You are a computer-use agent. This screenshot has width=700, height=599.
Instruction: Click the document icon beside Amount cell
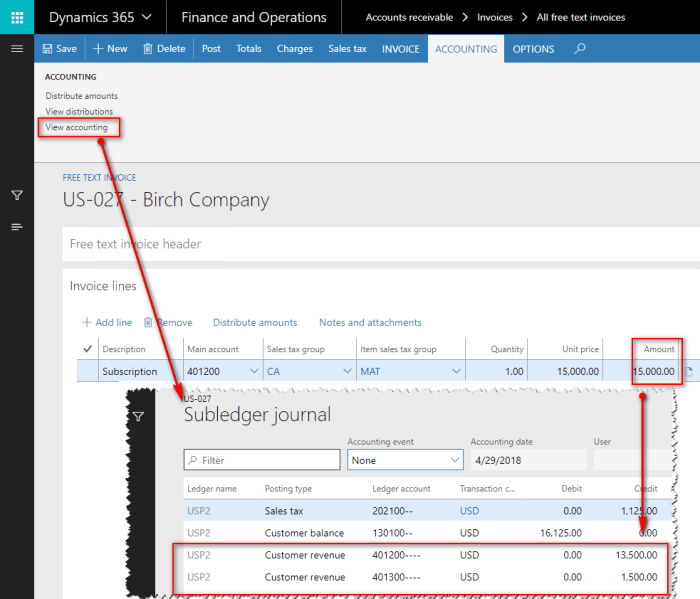click(x=689, y=371)
